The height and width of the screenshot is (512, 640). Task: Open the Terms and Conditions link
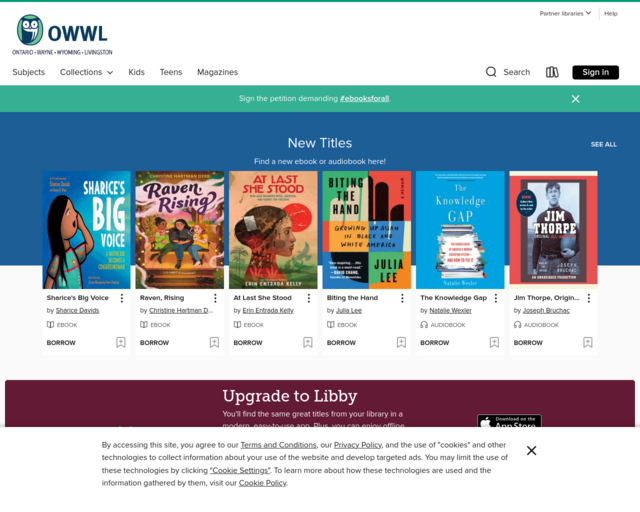(278, 445)
